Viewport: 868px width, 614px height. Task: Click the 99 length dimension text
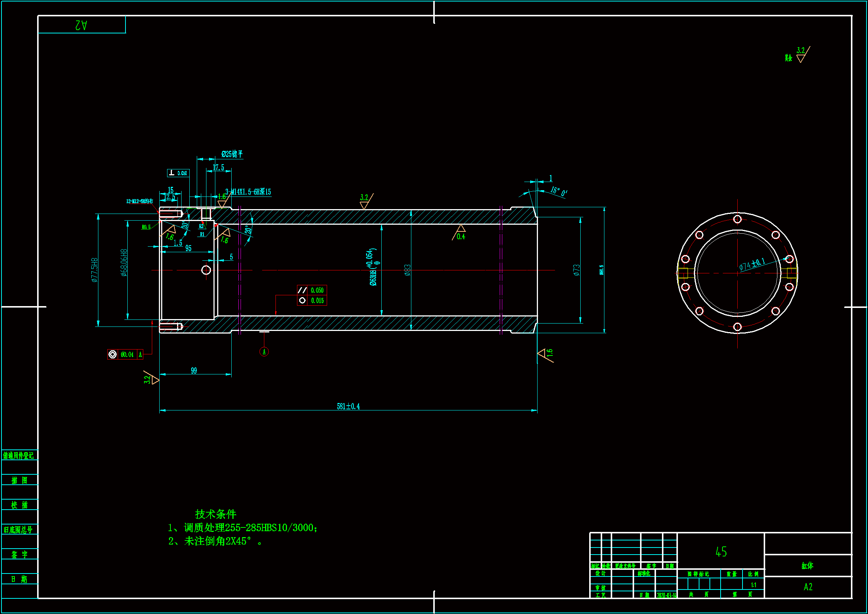pos(194,371)
